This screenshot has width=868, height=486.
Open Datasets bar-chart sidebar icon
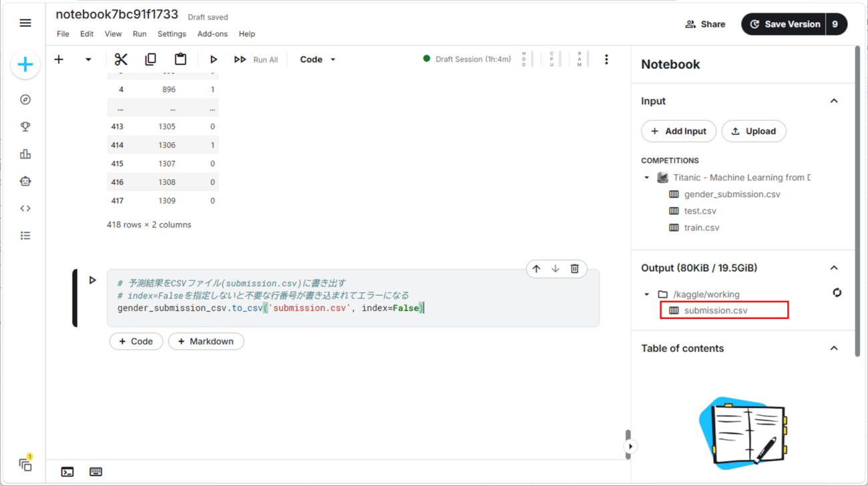tap(25, 154)
